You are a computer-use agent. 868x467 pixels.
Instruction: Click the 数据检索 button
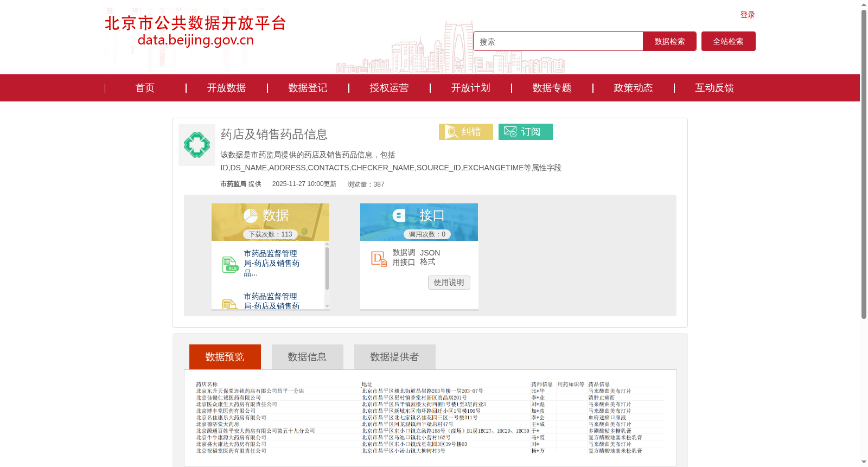coord(669,41)
